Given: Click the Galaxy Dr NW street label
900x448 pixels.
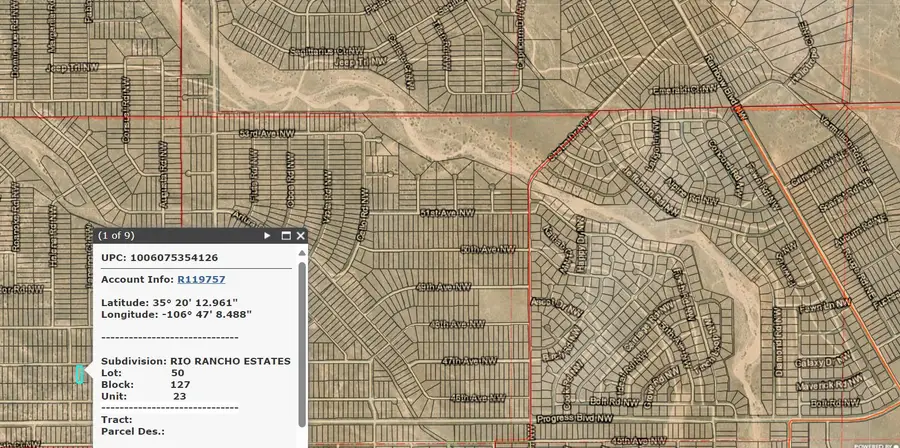Looking at the screenshot, I should coord(823,361).
